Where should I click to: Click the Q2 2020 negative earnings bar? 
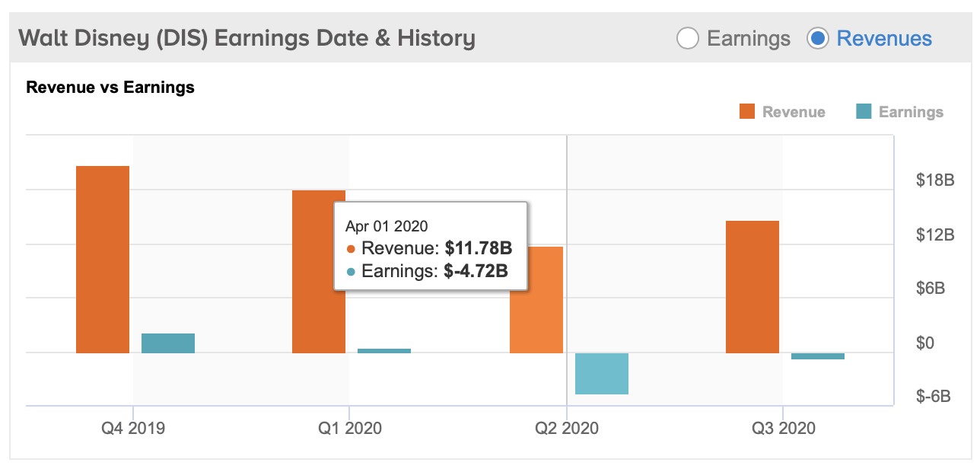coord(602,374)
